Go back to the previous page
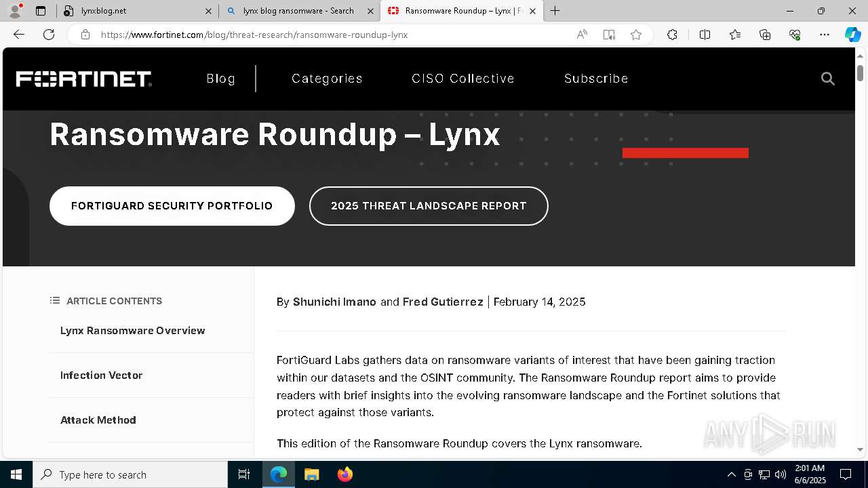 click(19, 35)
